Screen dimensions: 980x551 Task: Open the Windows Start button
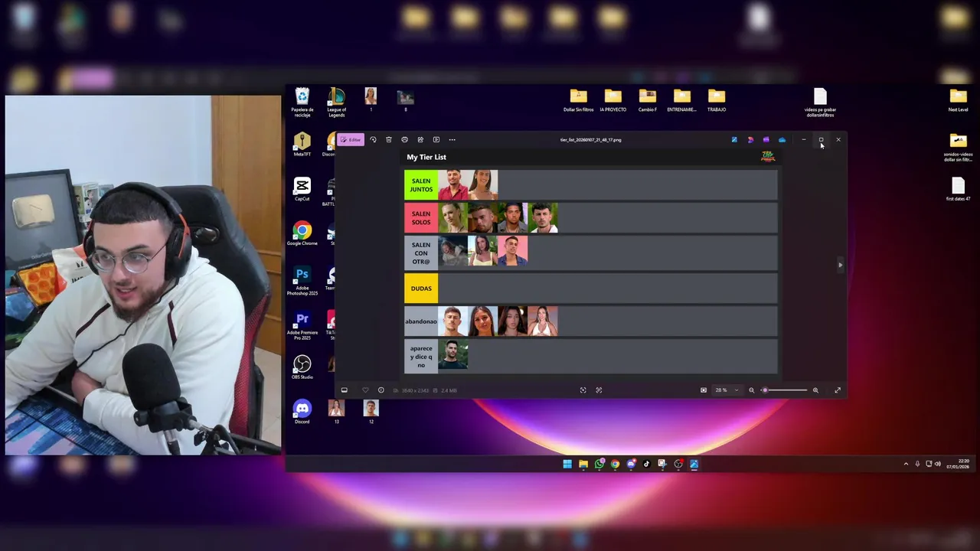567,464
